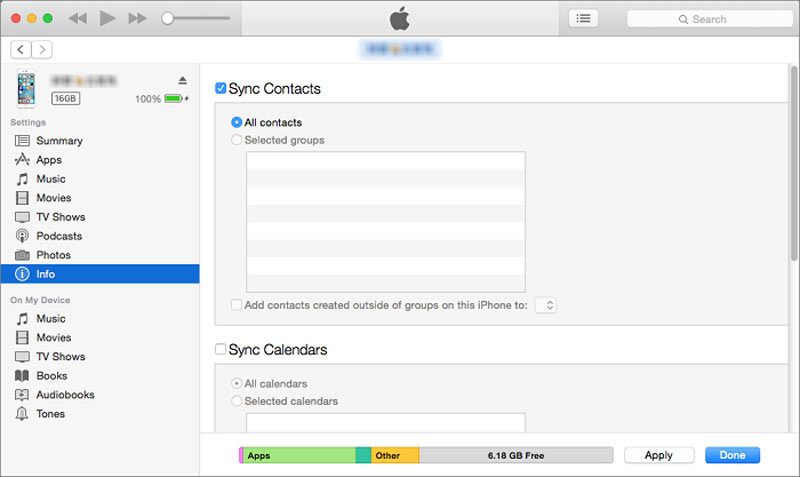The height and width of the screenshot is (477, 800).
Task: Click the 6.18 GB Free storage segment
Action: pos(516,455)
